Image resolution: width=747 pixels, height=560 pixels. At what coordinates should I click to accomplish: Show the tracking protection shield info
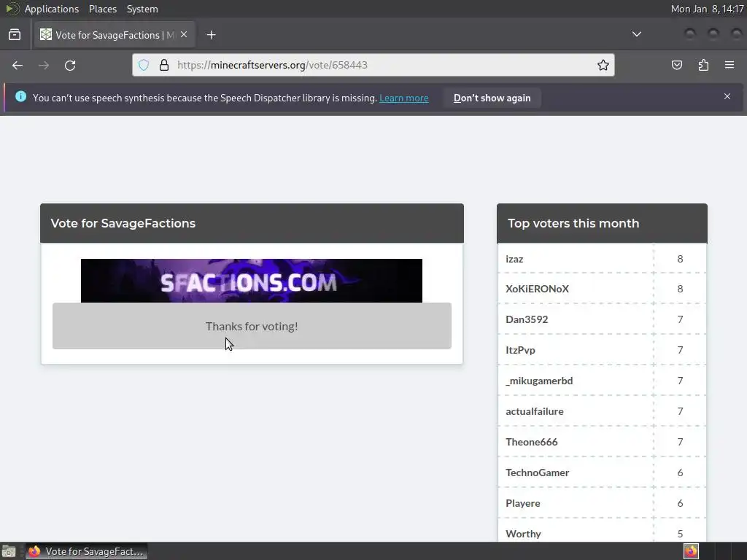(x=144, y=65)
